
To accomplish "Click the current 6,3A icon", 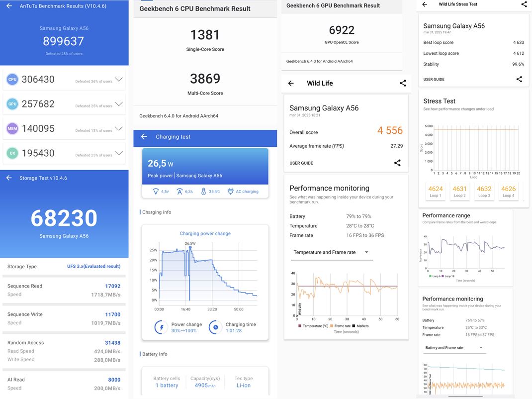I will (x=179, y=192).
